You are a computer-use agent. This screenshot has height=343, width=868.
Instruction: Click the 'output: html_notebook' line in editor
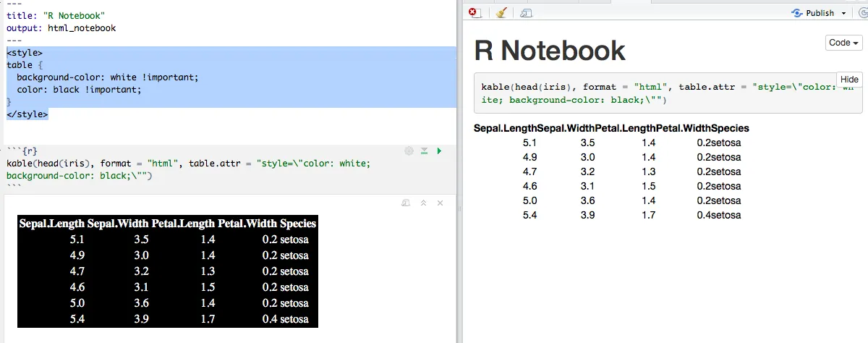click(x=61, y=27)
